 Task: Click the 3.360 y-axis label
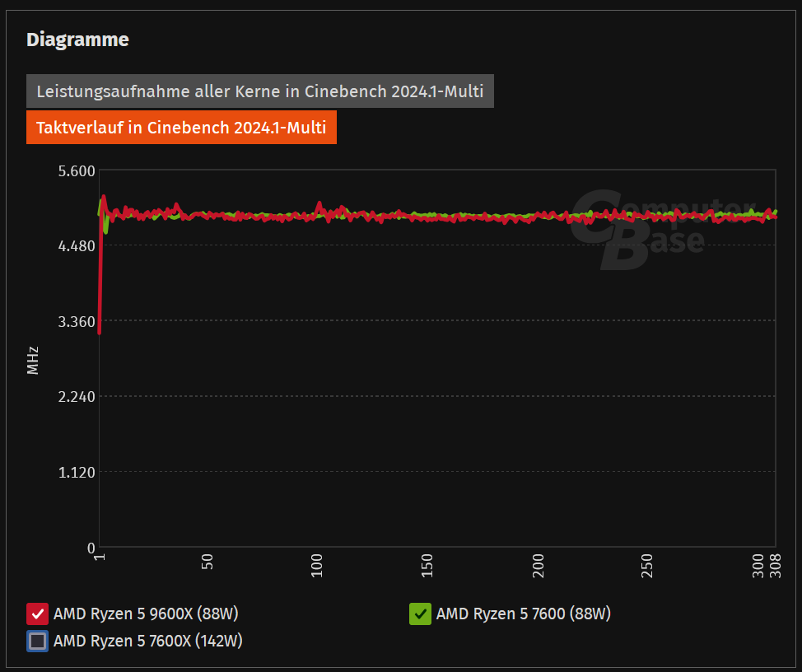[x=77, y=322]
